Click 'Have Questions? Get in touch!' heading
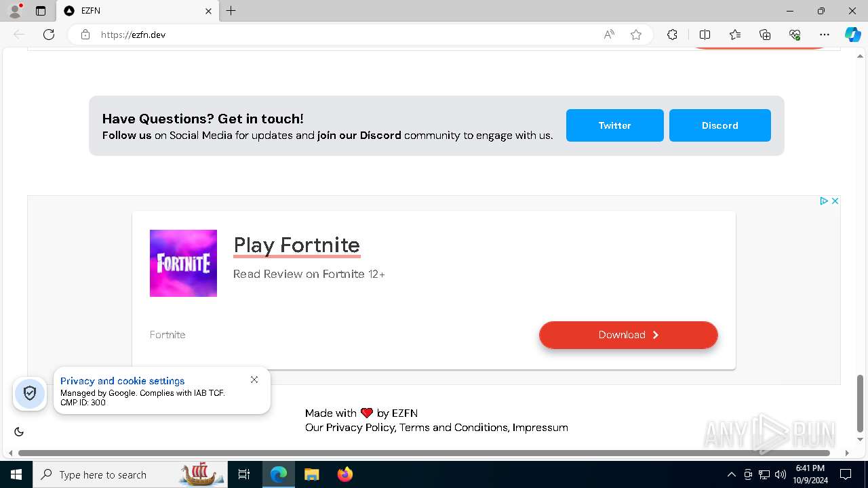 tap(203, 119)
